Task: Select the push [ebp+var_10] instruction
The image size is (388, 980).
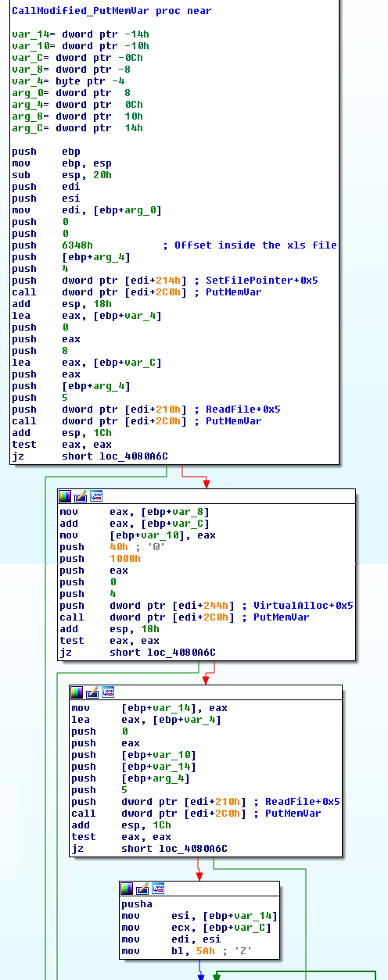Action: coord(134,755)
